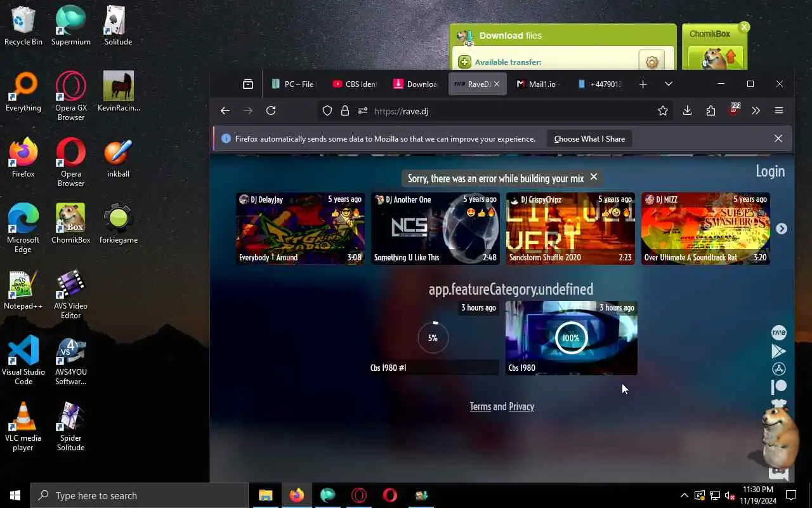Image resolution: width=812 pixels, height=508 pixels.
Task: Select Supermium desktop shortcut
Action: click(x=71, y=26)
